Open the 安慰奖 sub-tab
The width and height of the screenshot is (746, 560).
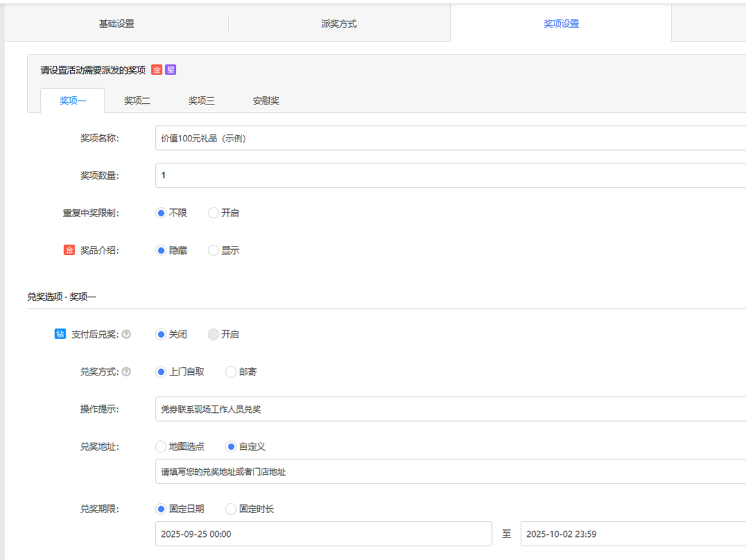tap(266, 100)
